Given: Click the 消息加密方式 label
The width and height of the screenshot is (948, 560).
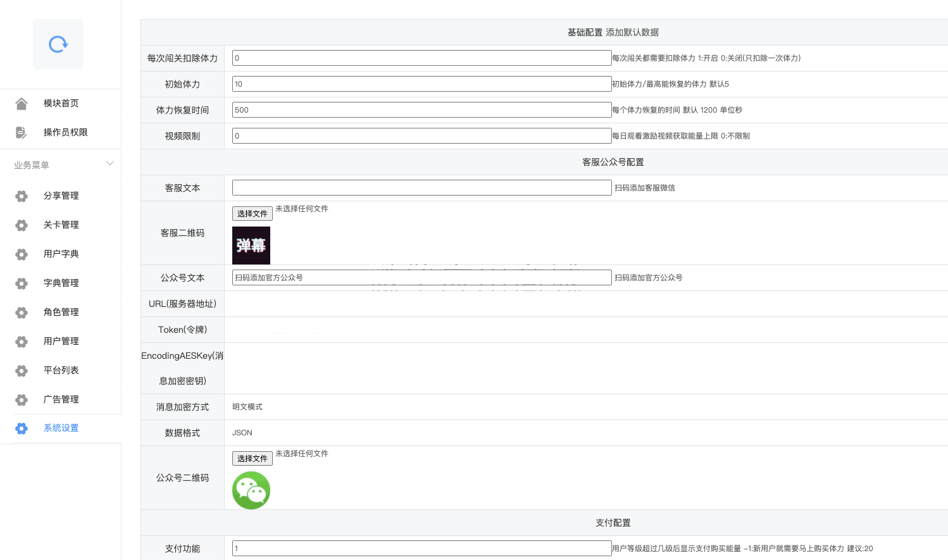Looking at the screenshot, I should click(x=182, y=407).
